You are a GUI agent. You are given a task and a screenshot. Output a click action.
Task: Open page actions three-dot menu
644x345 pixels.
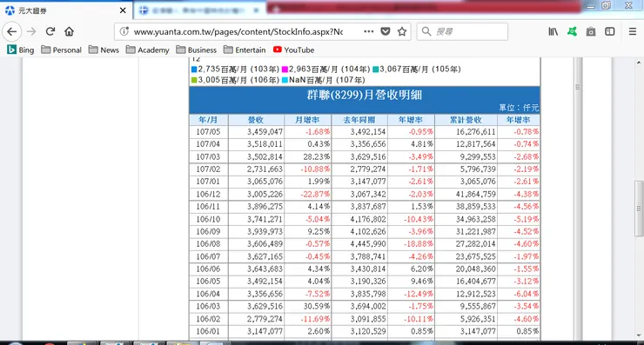[369, 31]
